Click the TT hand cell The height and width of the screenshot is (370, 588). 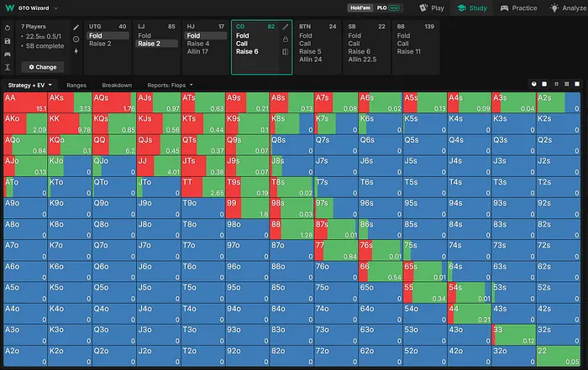[x=203, y=187]
